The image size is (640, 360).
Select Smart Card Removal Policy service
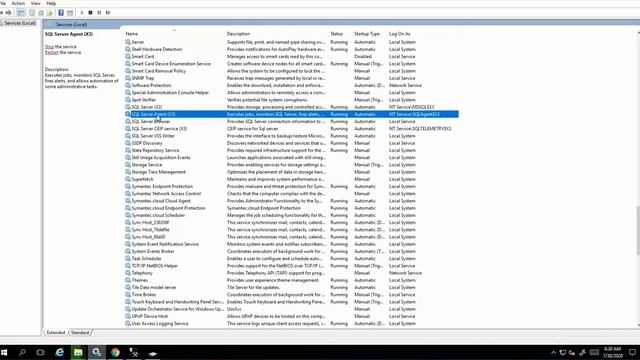(292, 71)
